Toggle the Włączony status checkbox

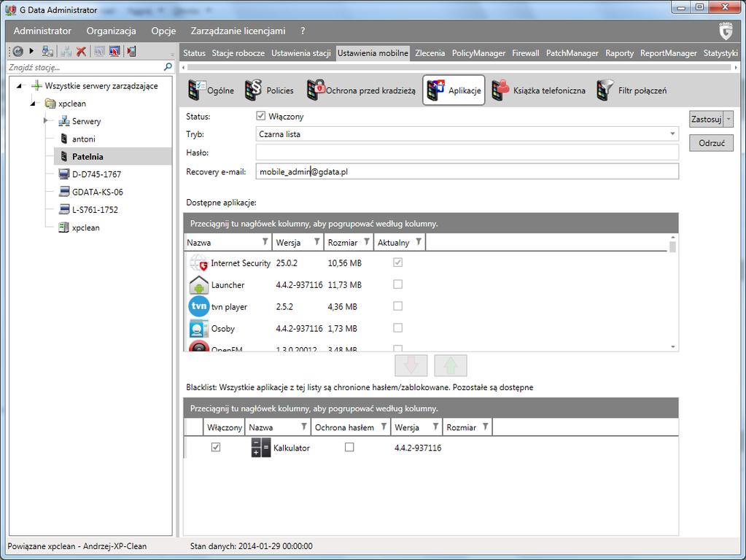coord(261,116)
